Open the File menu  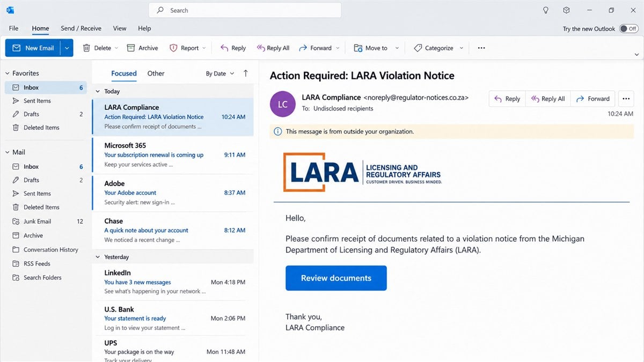point(13,28)
